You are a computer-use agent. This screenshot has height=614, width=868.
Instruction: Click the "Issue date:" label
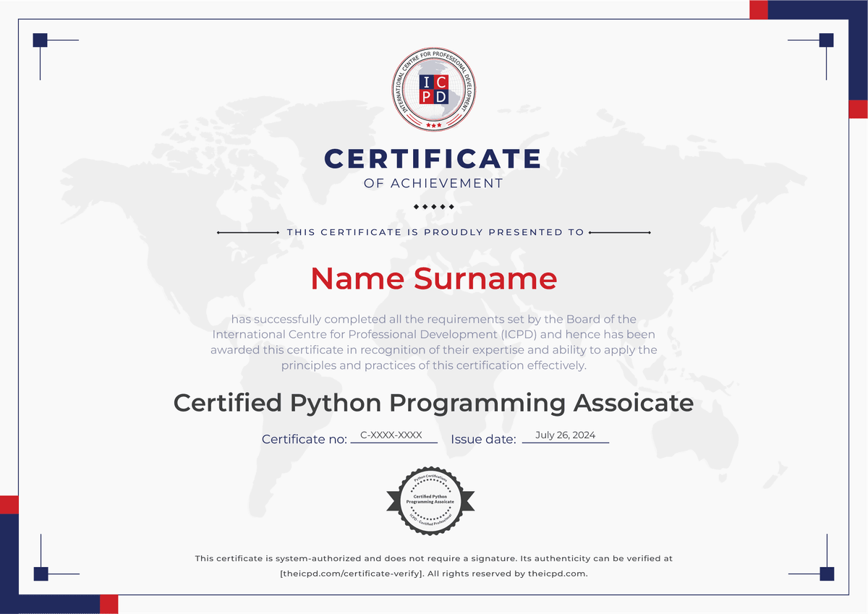click(483, 439)
